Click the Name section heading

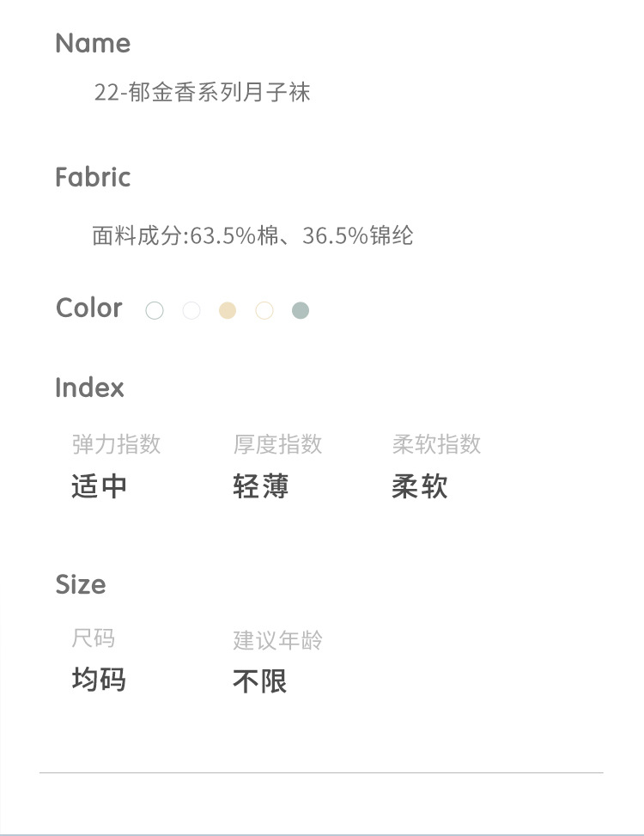coord(93,43)
